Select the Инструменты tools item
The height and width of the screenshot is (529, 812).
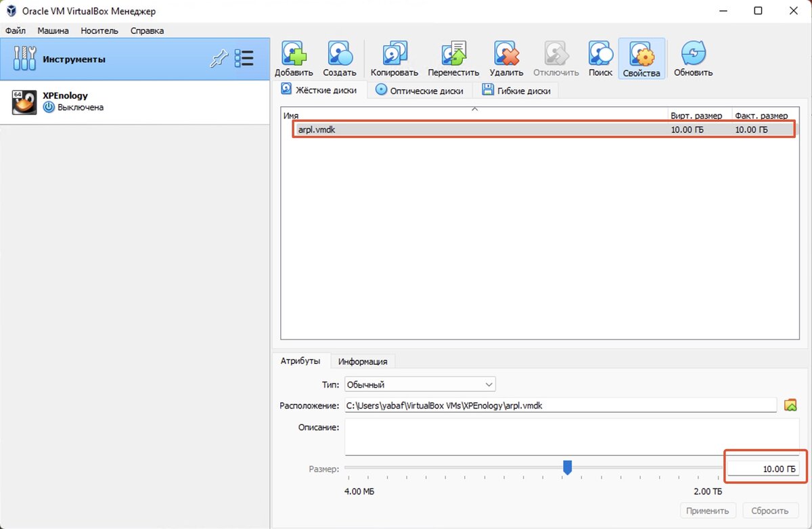[x=135, y=59]
